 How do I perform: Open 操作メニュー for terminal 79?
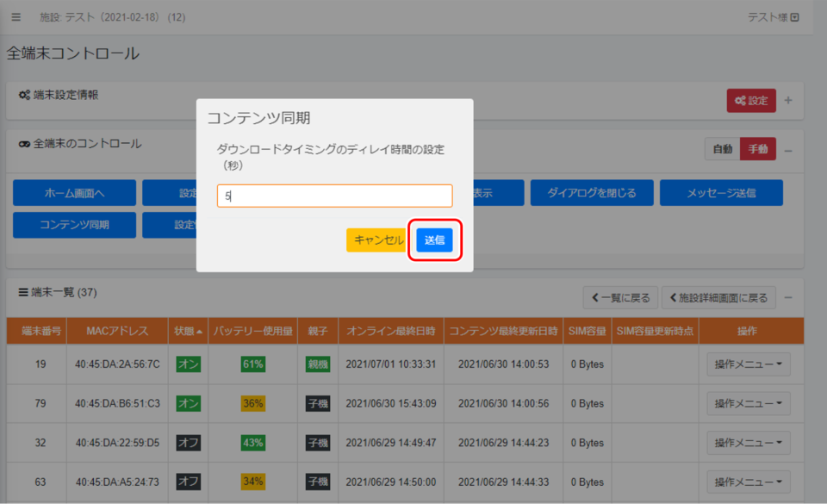748,403
